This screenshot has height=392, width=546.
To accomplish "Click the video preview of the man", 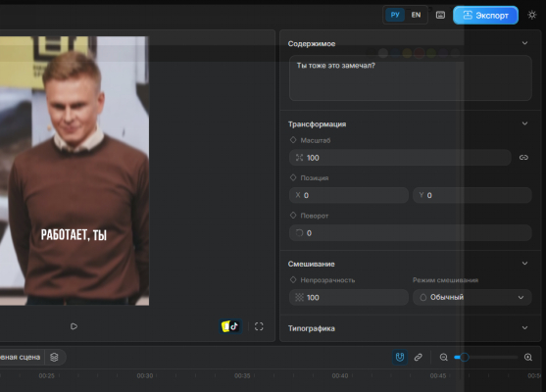I will coord(74,171).
